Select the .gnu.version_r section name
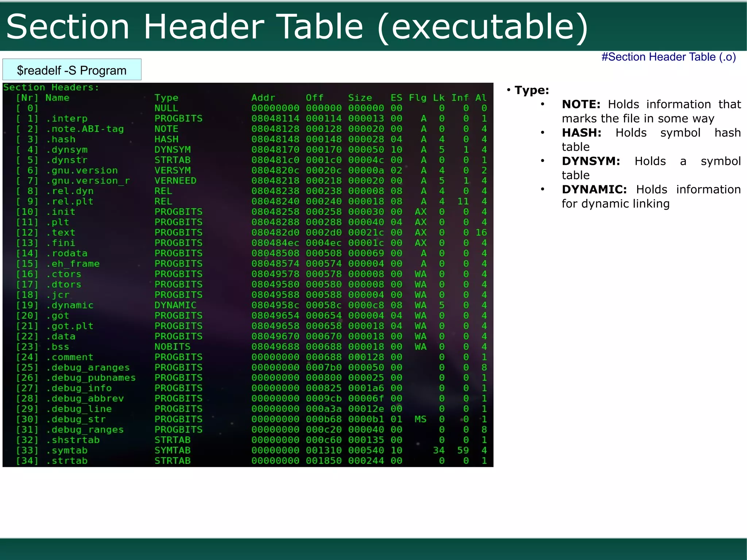Screen dimensions: 747x560 click(88, 181)
